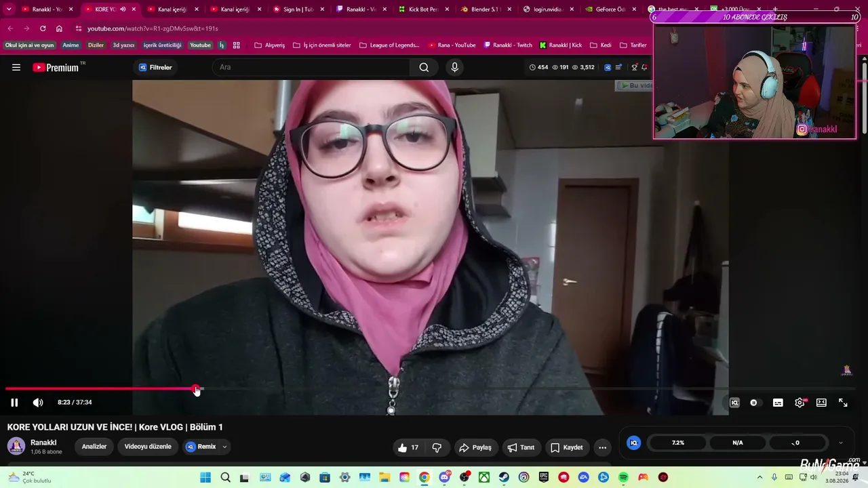Click the Tanıt promote button
The image size is (868, 488).
[521, 447]
